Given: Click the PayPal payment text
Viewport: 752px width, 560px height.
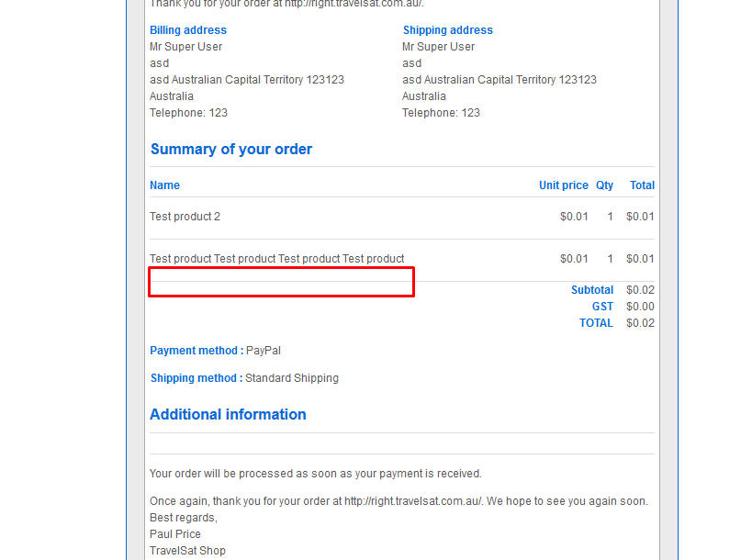Looking at the screenshot, I should click(264, 351).
